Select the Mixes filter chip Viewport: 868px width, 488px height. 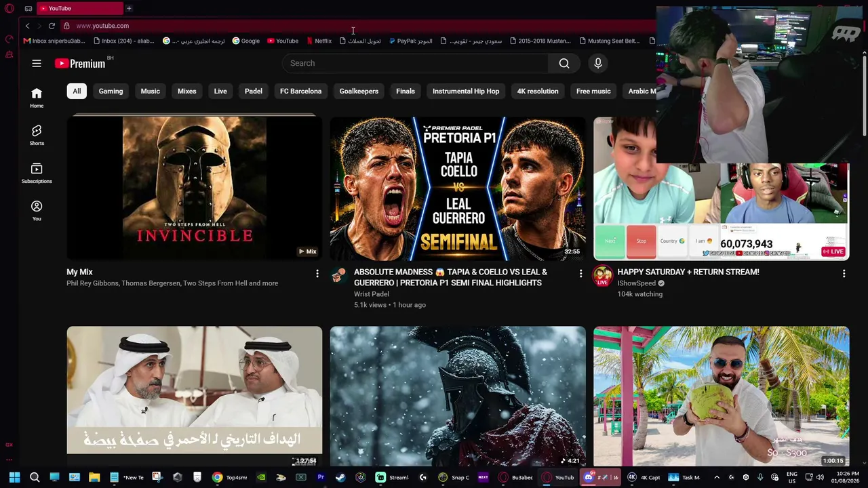(187, 91)
